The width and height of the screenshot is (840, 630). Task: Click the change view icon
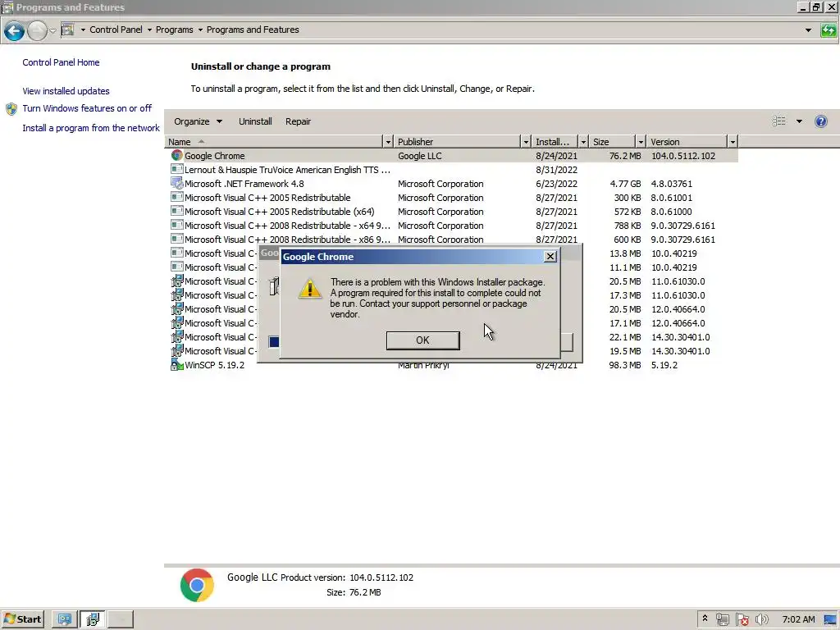tap(779, 121)
